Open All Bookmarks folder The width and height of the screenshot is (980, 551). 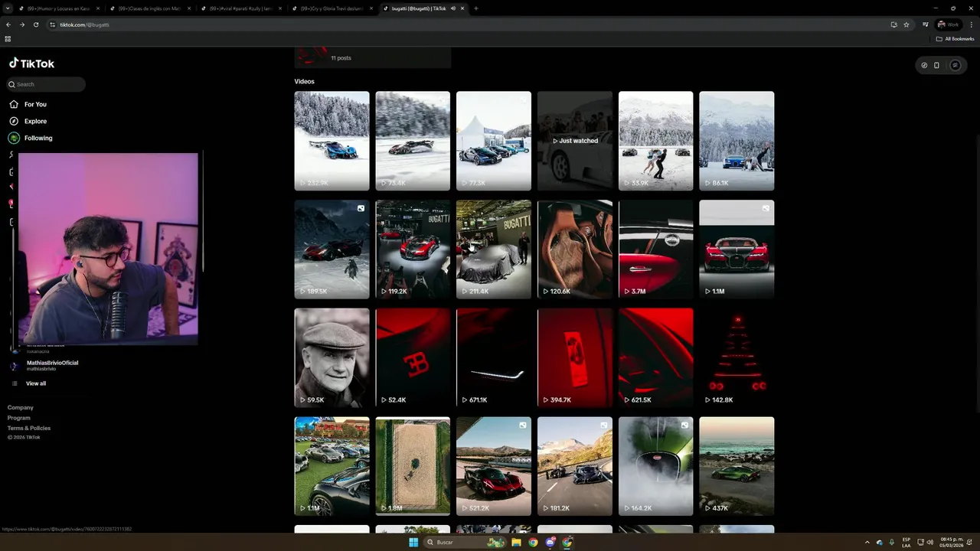(955, 38)
